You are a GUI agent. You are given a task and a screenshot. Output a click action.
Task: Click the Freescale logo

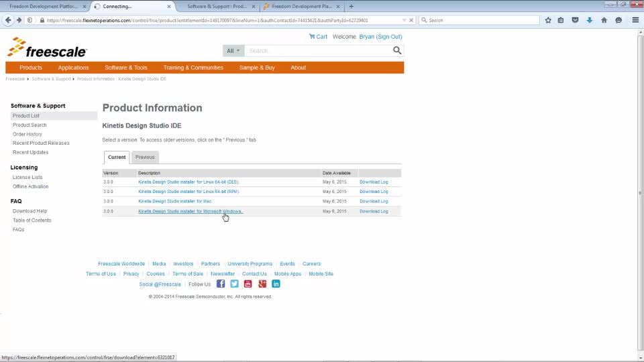47,48
